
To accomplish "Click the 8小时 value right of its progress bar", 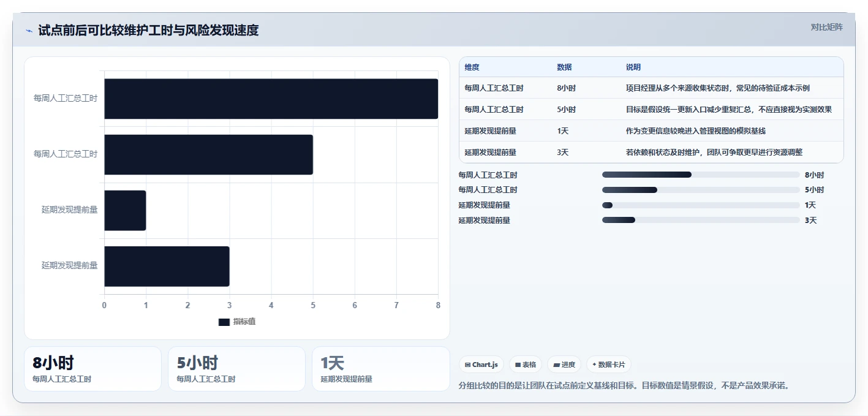I will [x=815, y=175].
